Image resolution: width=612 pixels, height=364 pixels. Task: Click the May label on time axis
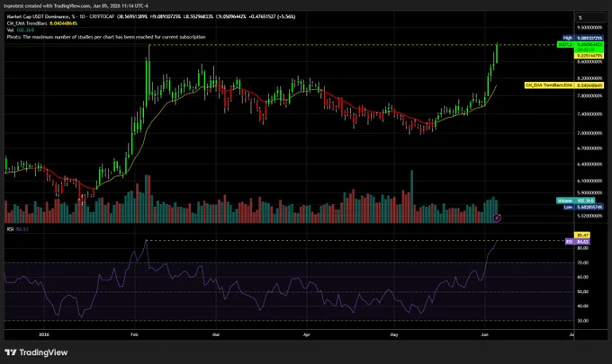coord(394,334)
